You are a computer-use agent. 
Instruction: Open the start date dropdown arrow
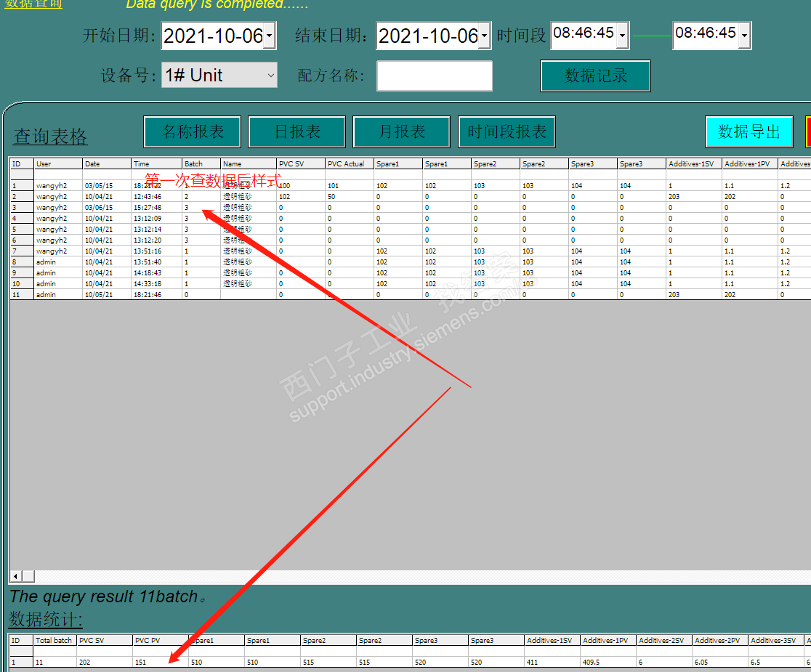(x=270, y=36)
